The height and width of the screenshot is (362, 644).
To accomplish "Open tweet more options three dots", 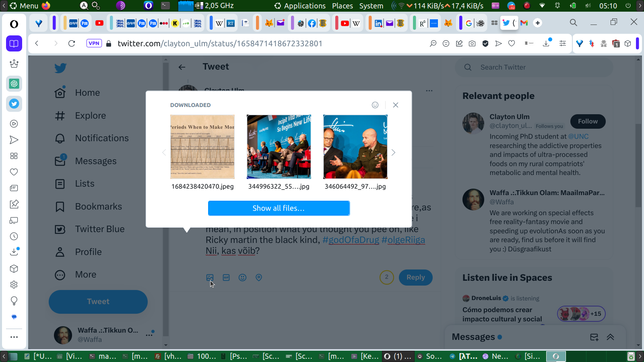I will click(x=429, y=90).
